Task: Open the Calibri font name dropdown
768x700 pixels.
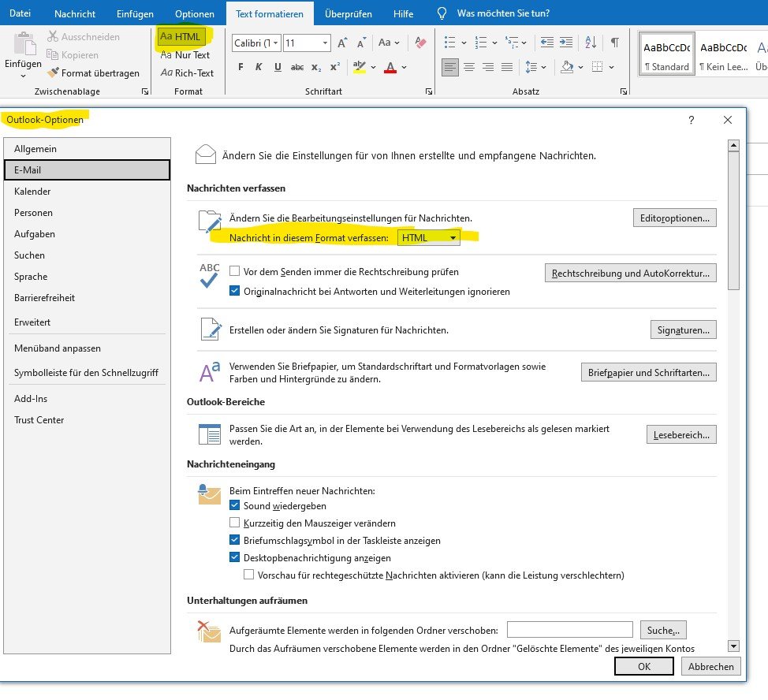Action: pos(276,43)
